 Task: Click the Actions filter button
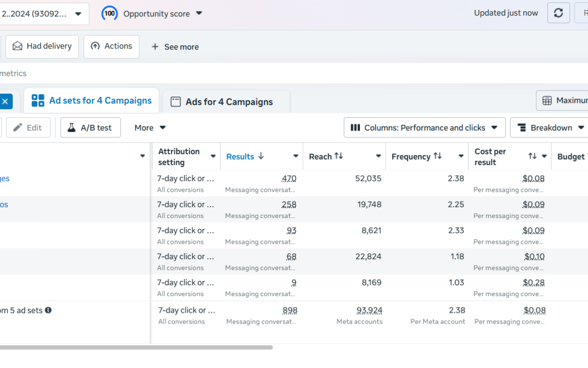112,46
